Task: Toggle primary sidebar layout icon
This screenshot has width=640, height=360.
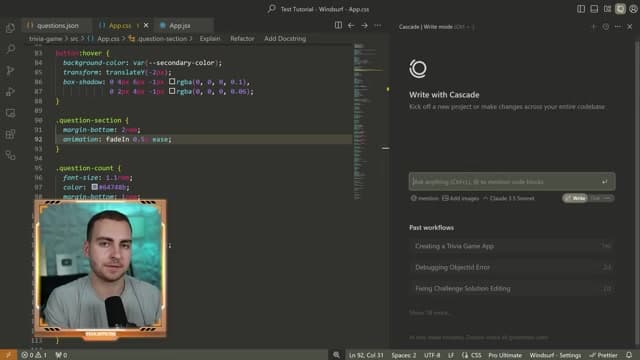Action: (x=581, y=9)
